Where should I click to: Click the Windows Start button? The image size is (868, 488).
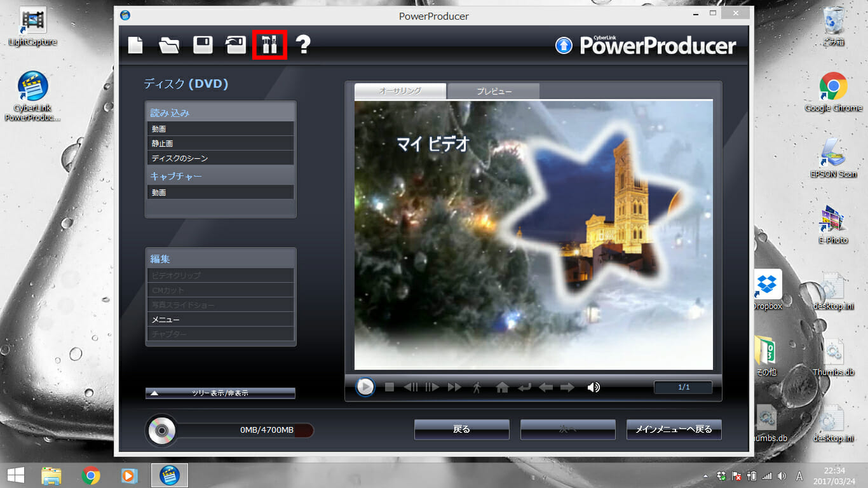(x=15, y=475)
